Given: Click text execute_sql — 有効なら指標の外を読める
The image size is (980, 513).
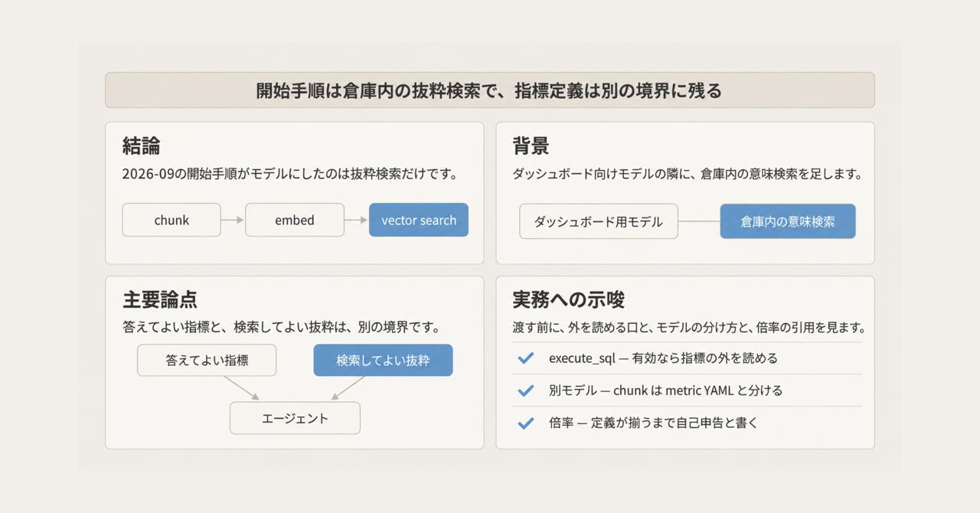Looking at the screenshot, I should [663, 358].
